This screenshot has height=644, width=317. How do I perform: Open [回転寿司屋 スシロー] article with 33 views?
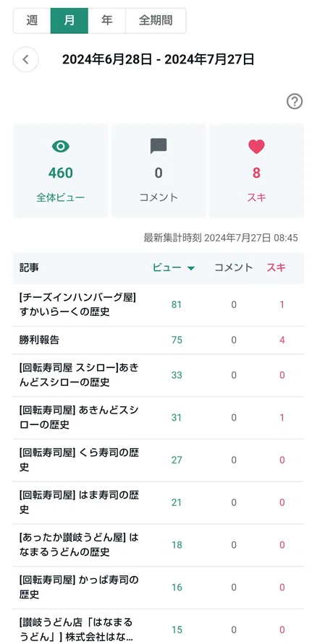point(79,375)
